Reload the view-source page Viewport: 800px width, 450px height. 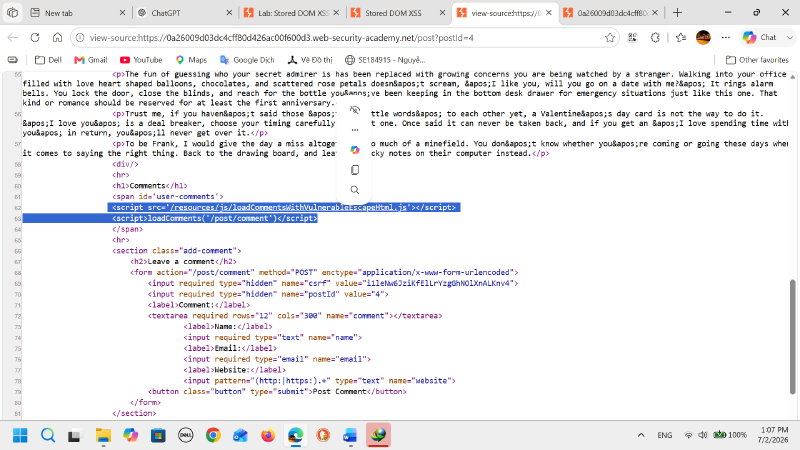click(x=35, y=37)
